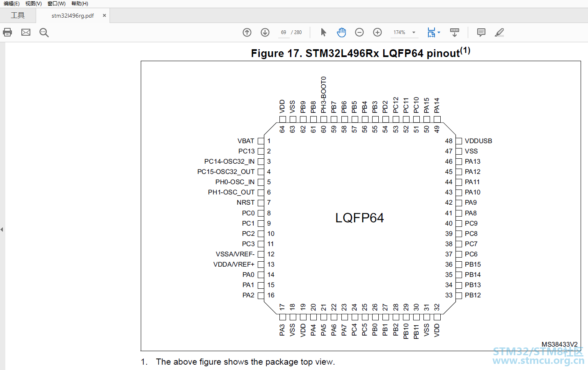Click the PH3-BOOT0 pin label

[324, 95]
